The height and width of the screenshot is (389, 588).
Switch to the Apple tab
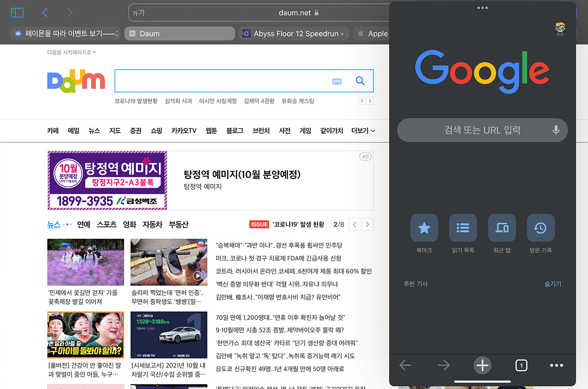(371, 33)
